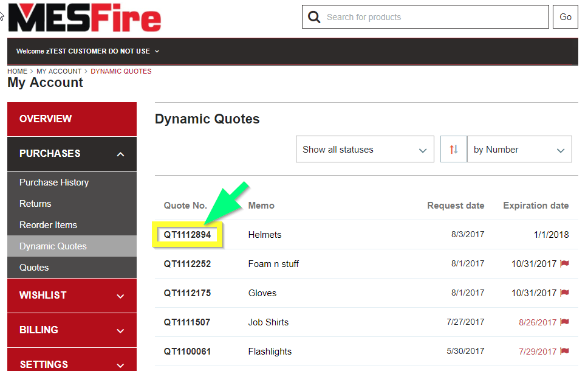The image size is (588, 371).
Task: Click expired date 8/26/2017
Action: [x=538, y=322]
